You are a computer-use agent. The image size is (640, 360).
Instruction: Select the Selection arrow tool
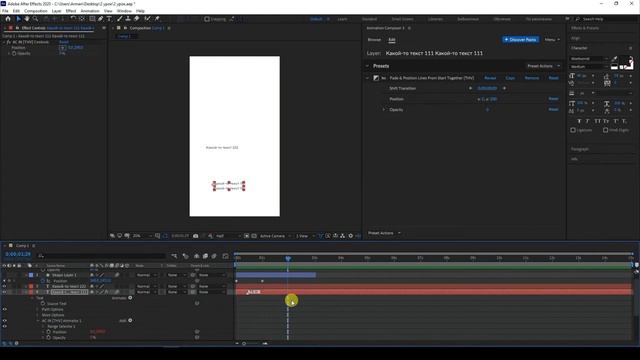click(x=18, y=19)
